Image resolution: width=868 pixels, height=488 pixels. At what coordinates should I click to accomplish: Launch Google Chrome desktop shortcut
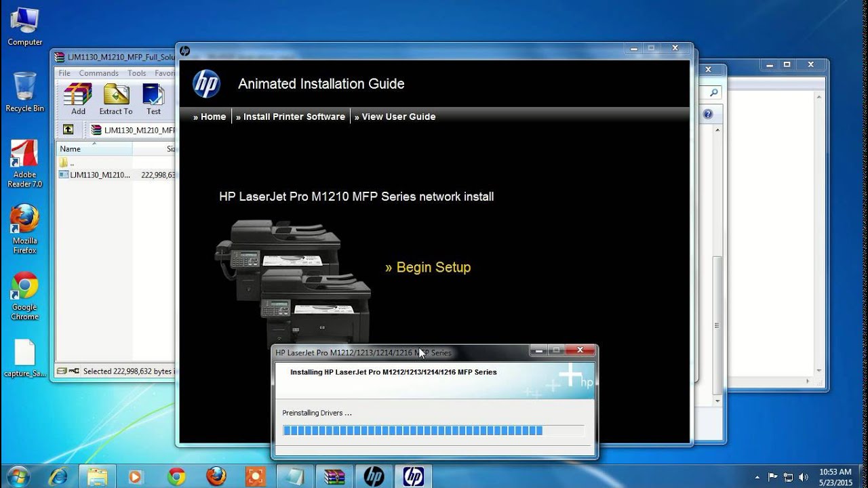click(25, 296)
